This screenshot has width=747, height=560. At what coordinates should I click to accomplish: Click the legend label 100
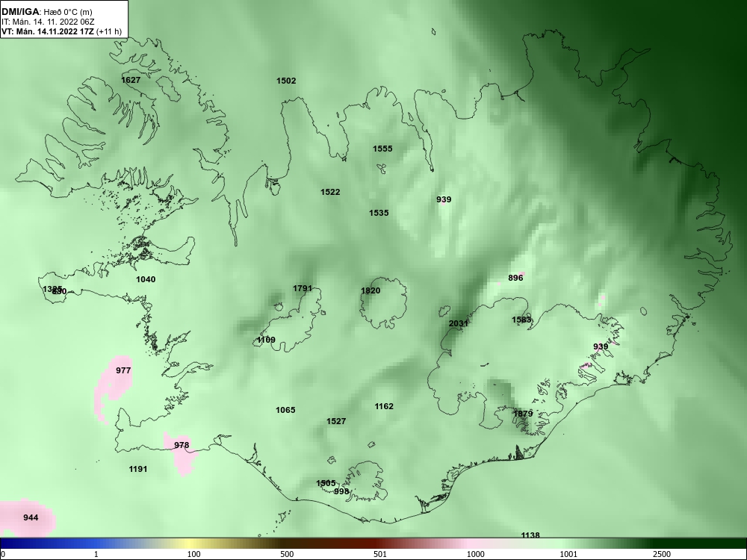pyautogui.click(x=193, y=554)
